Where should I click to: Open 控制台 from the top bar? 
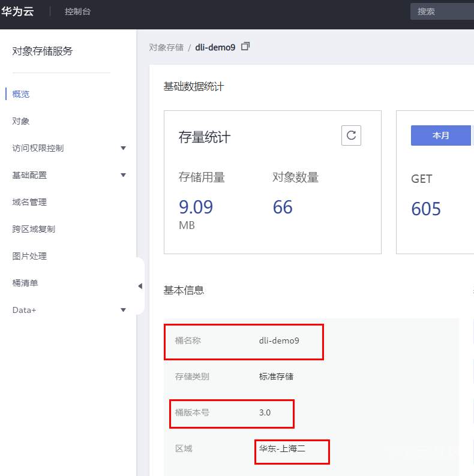tap(77, 11)
